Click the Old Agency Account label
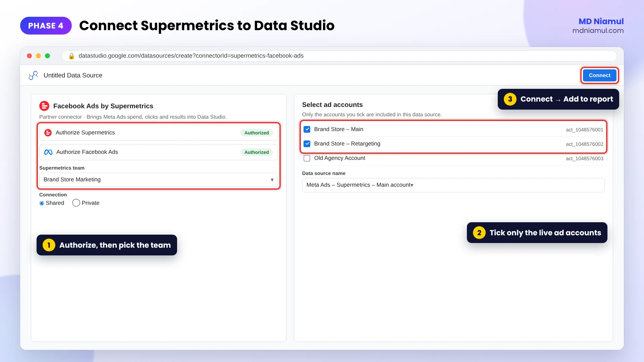Viewport: 644px width, 362px height. coord(339,158)
